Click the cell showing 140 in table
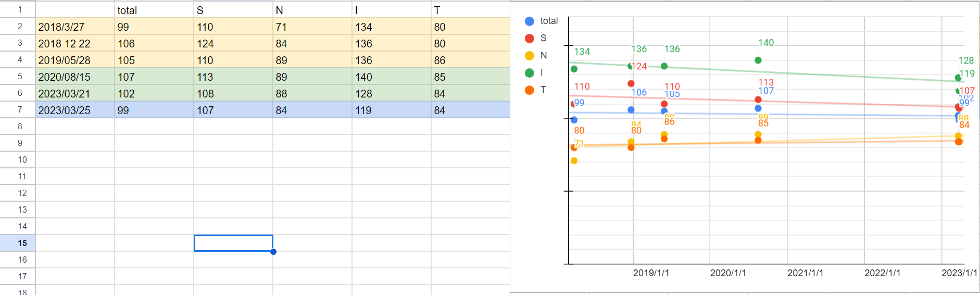980x295 pixels. [x=391, y=77]
